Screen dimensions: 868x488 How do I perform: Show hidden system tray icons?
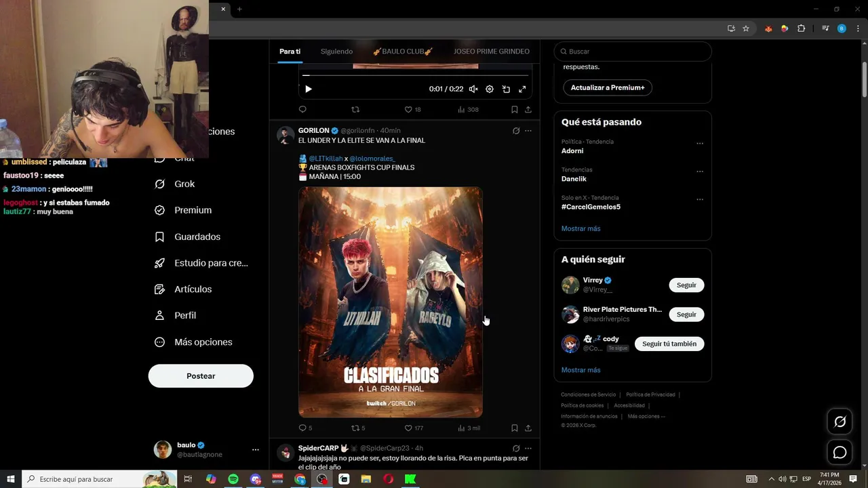(771, 479)
